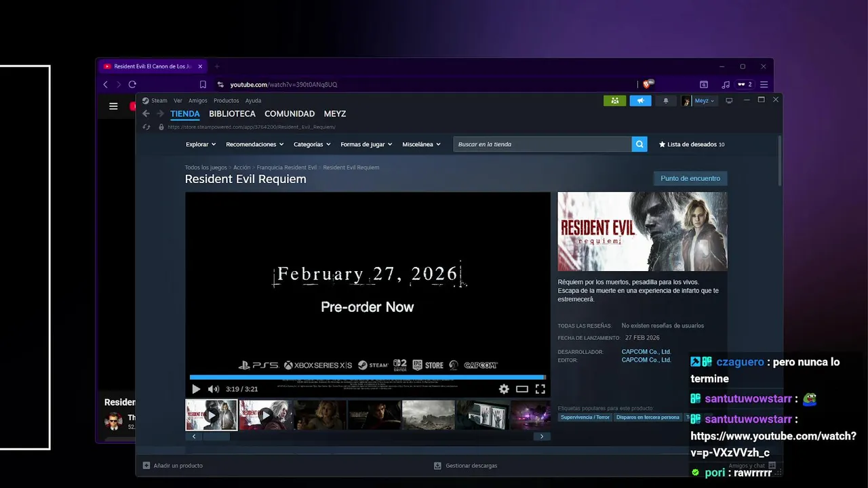This screenshot has height=488, width=868.
Task: Go forward in Steam navigation
Action: (x=160, y=114)
